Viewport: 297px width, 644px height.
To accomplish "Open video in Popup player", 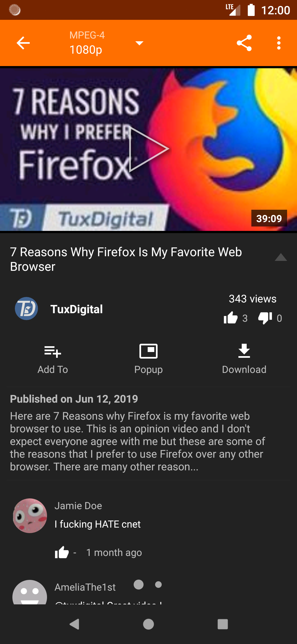I will coord(148,359).
